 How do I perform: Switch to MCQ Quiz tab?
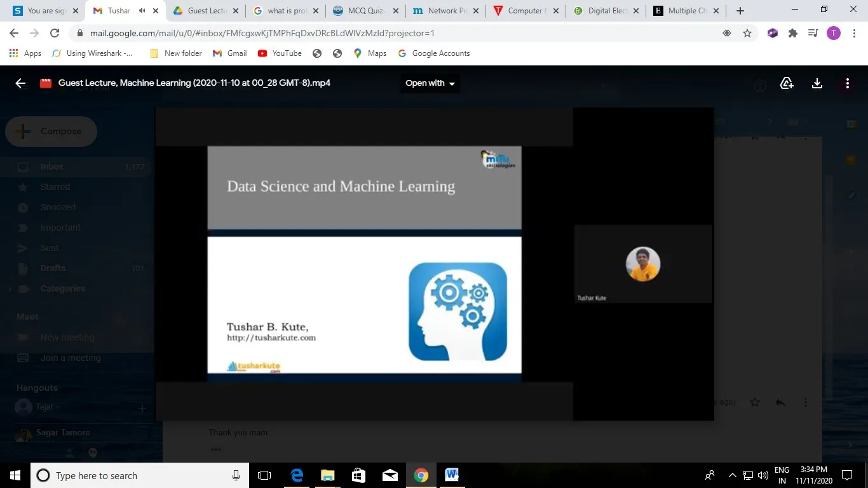click(365, 11)
